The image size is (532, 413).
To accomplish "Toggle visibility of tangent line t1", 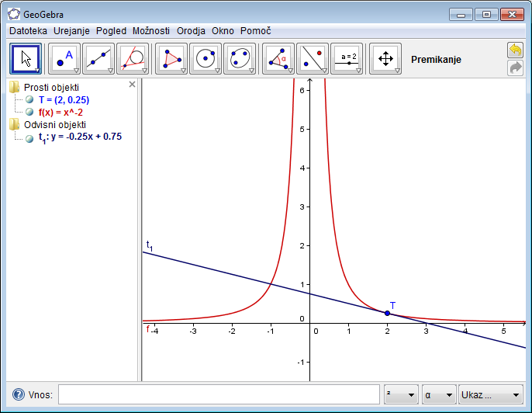I will pyautogui.click(x=29, y=137).
